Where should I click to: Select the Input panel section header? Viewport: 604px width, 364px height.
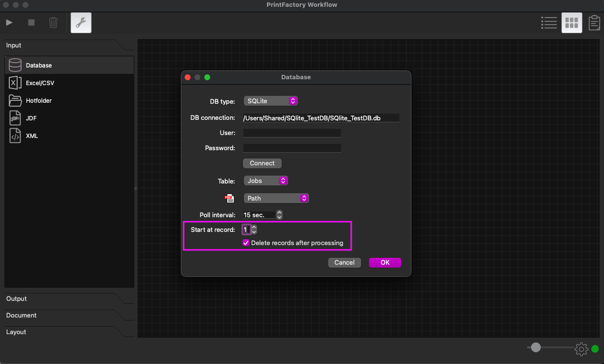coord(69,45)
